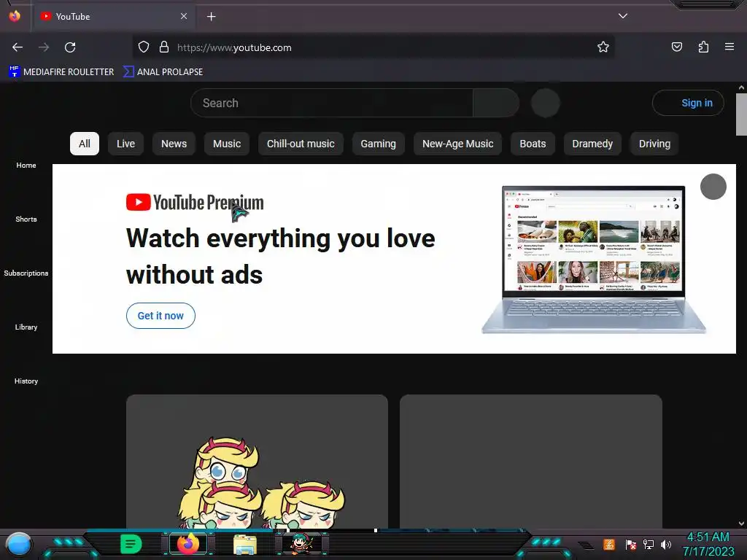Click the Firefox View icon in tab bar
Screen dimensions: 747x560
click(15, 16)
